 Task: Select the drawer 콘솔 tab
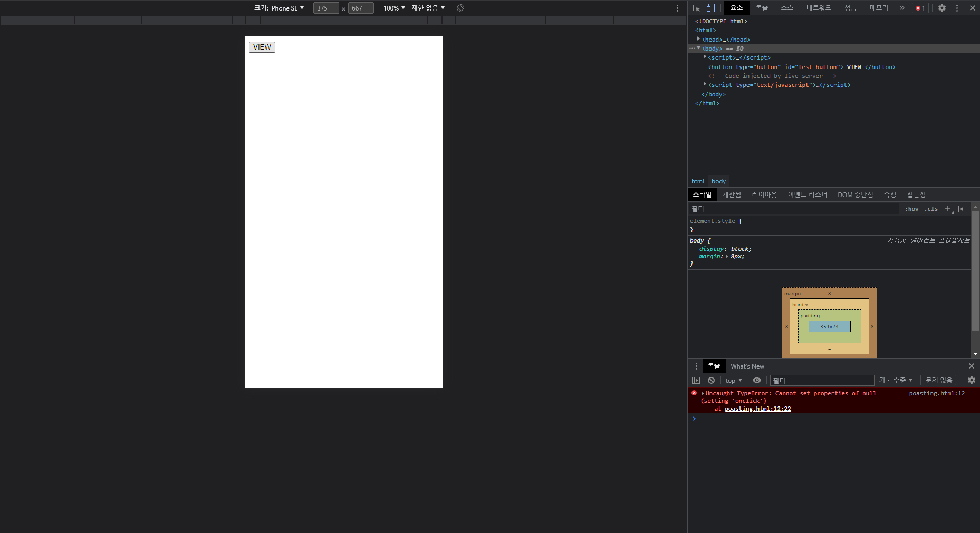coord(714,366)
